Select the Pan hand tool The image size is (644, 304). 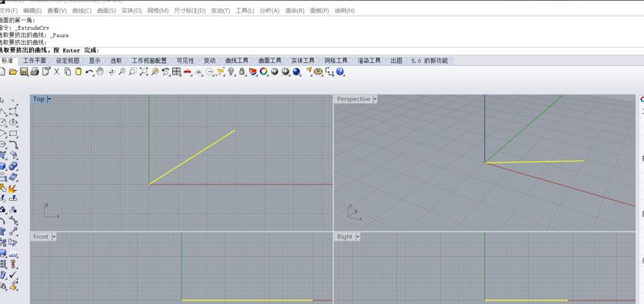click(x=100, y=71)
